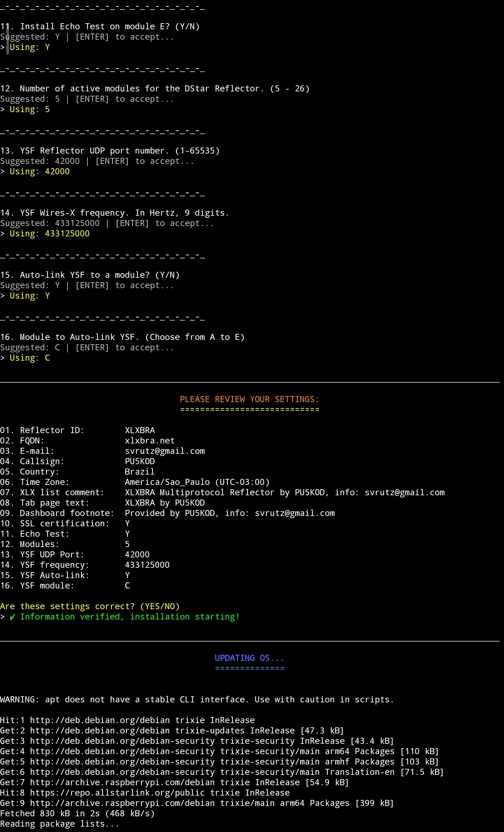This screenshot has width=504, height=832.
Task: Click the 'Fetched 830 kB' status line
Action: pos(77,813)
